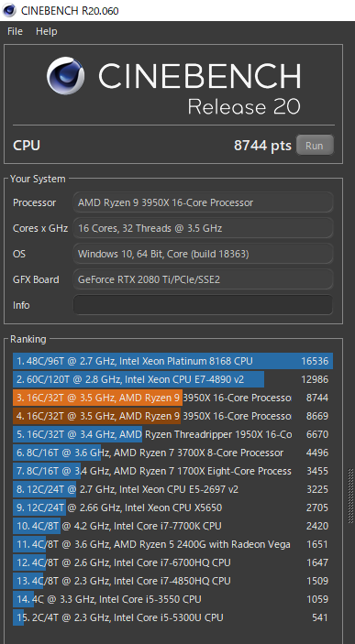Select the Core i7-7700K ranking entry
The image size is (355, 644).
tap(172, 526)
